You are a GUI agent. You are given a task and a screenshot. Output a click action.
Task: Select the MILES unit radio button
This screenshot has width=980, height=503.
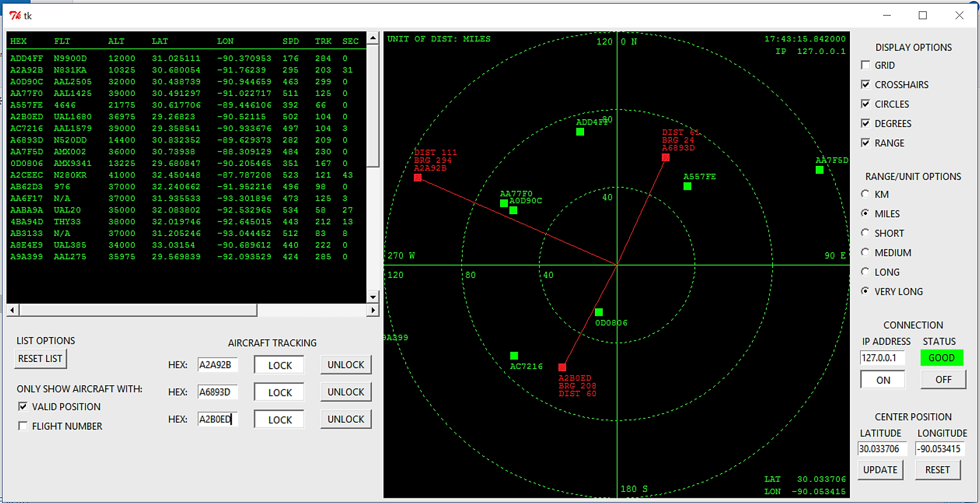[865, 213]
